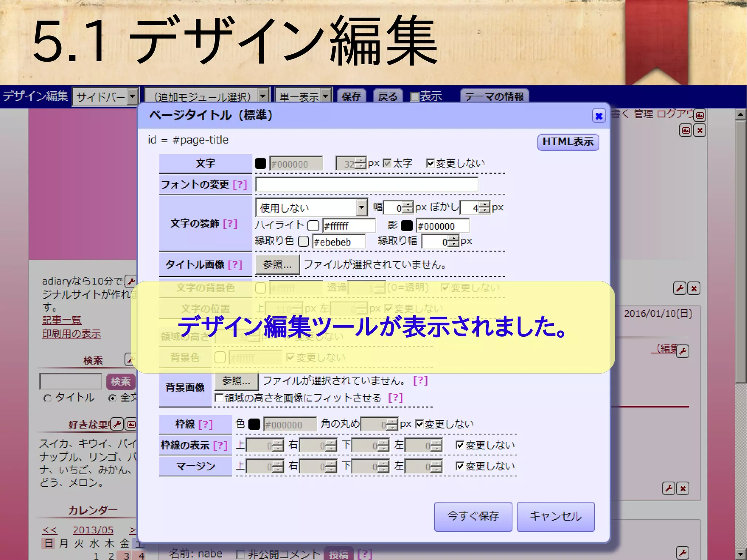The height and width of the screenshot is (560, 747).
Task: Click the 戻る toolbar button
Action: 388,96
